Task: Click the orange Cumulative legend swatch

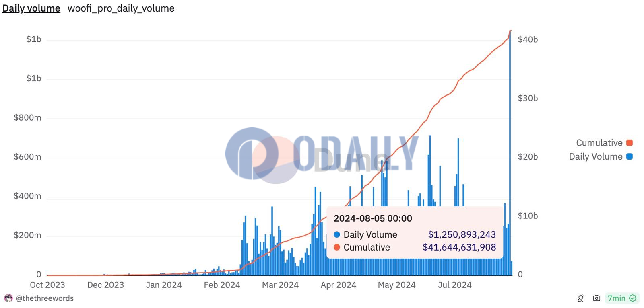Action: (x=630, y=143)
